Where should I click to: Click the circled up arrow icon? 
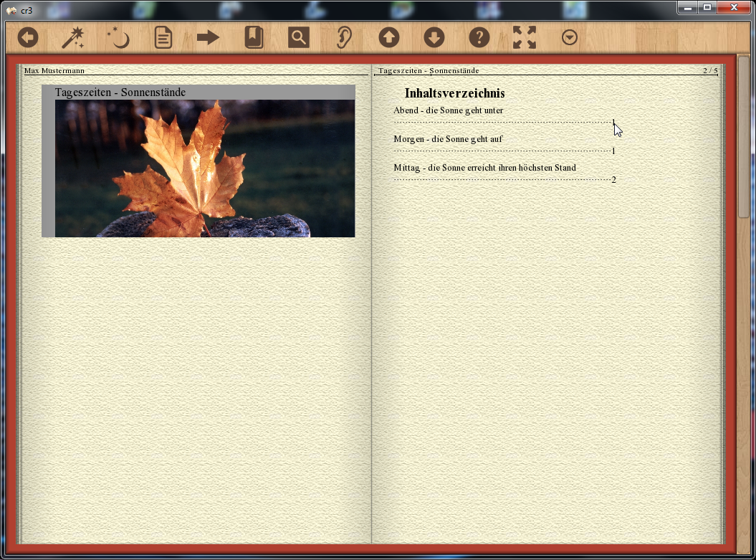pyautogui.click(x=389, y=37)
